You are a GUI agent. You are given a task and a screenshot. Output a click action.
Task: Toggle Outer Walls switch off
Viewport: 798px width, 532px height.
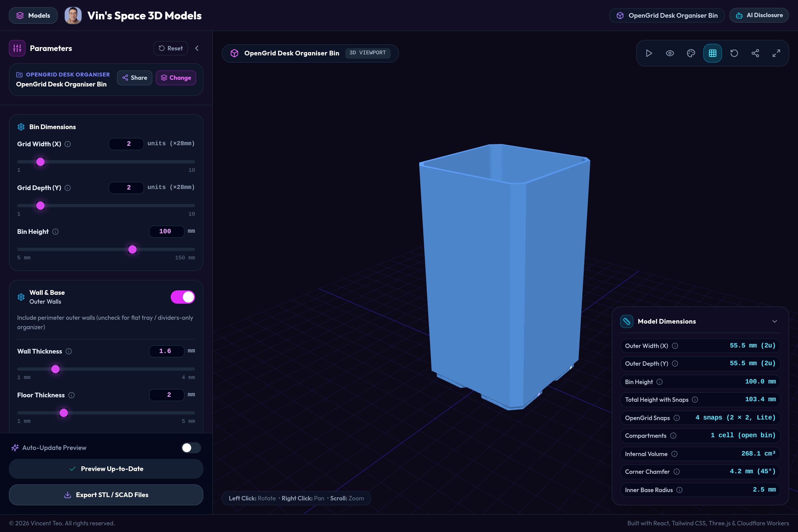pos(183,297)
